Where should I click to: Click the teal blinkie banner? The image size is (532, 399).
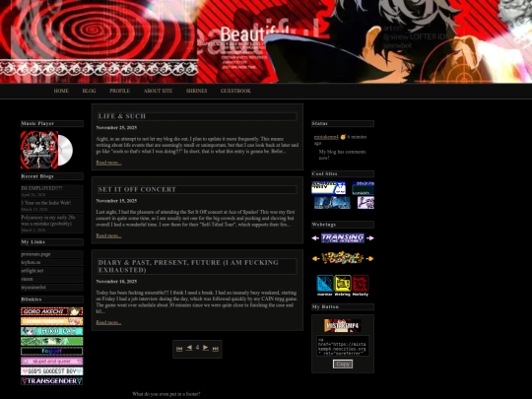52,331
